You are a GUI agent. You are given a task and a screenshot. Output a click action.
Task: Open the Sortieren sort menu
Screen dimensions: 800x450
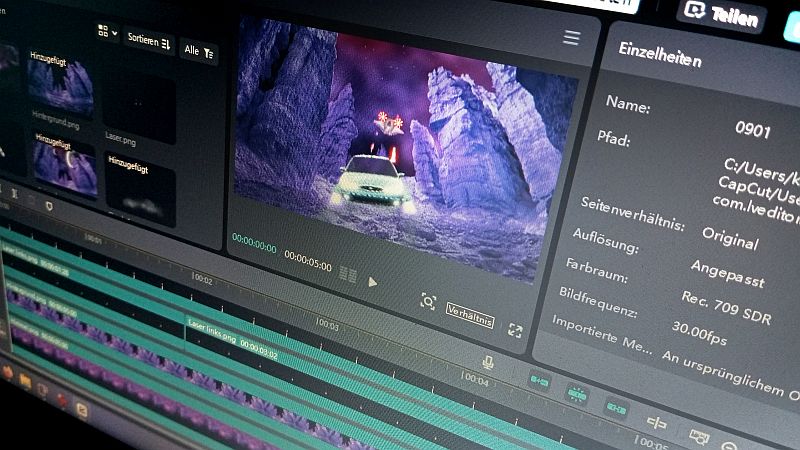tap(148, 41)
